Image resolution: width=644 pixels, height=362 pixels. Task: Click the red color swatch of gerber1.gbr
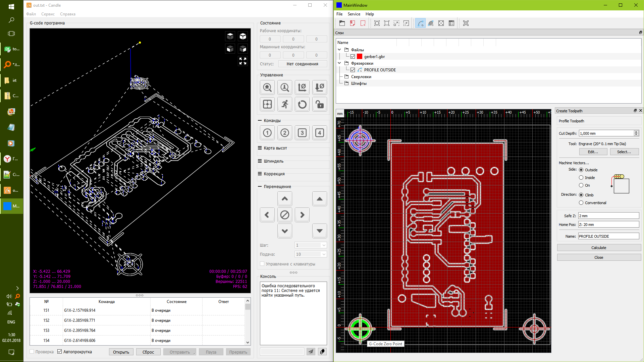click(360, 57)
